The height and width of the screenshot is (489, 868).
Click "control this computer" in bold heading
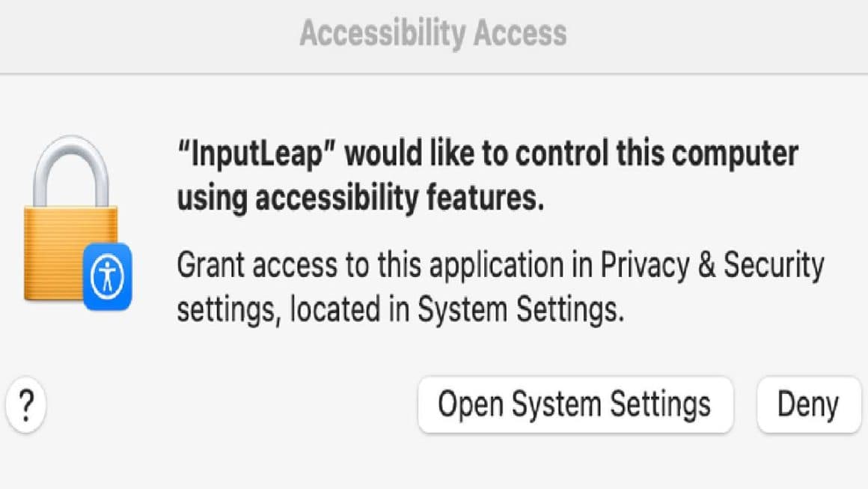pos(656,154)
